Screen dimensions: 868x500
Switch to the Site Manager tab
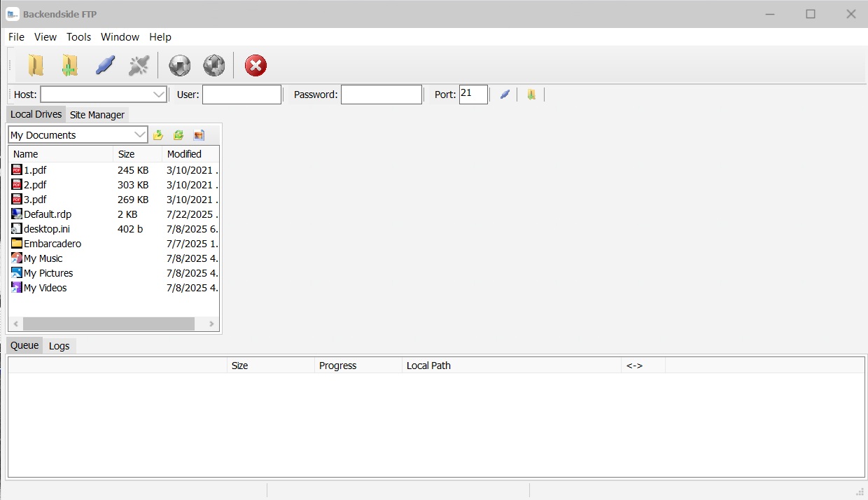click(x=97, y=114)
